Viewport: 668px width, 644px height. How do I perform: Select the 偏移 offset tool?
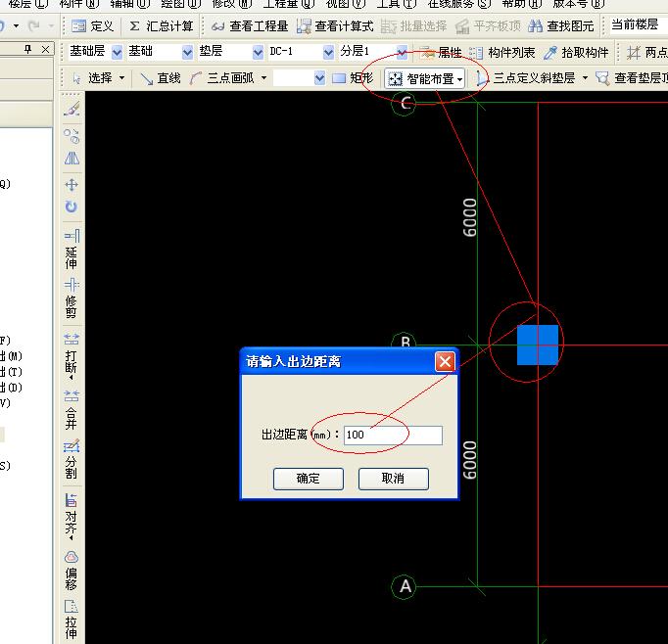point(72,571)
